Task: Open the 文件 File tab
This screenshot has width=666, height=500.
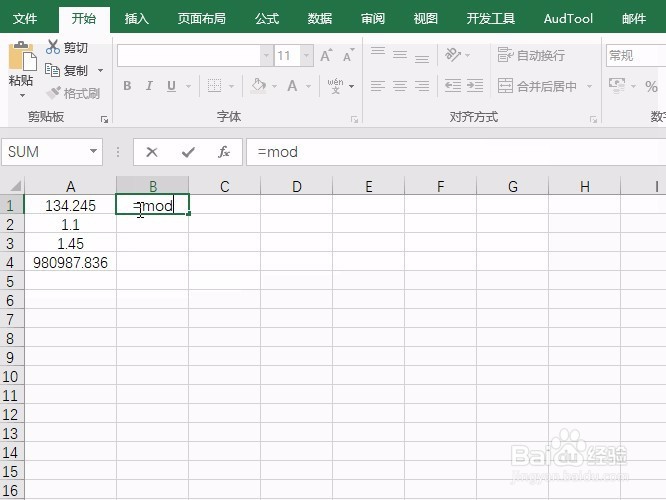Action: pyautogui.click(x=25, y=19)
